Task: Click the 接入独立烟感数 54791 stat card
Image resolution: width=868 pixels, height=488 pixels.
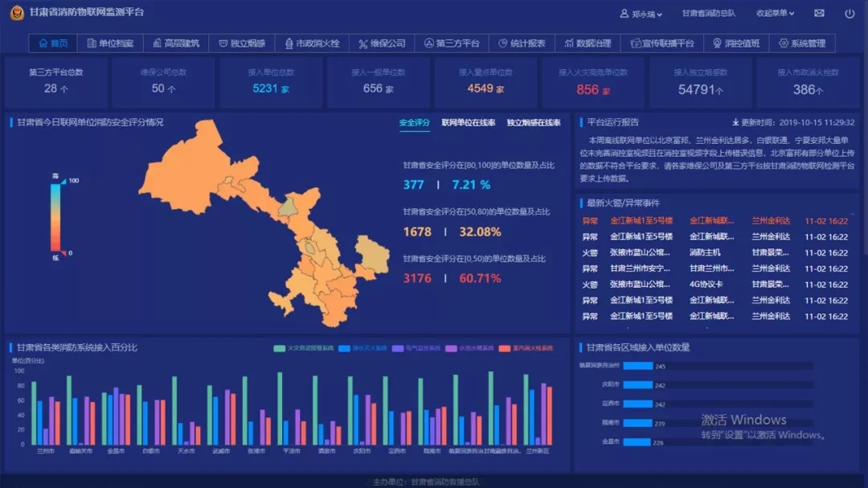Action: (x=700, y=82)
